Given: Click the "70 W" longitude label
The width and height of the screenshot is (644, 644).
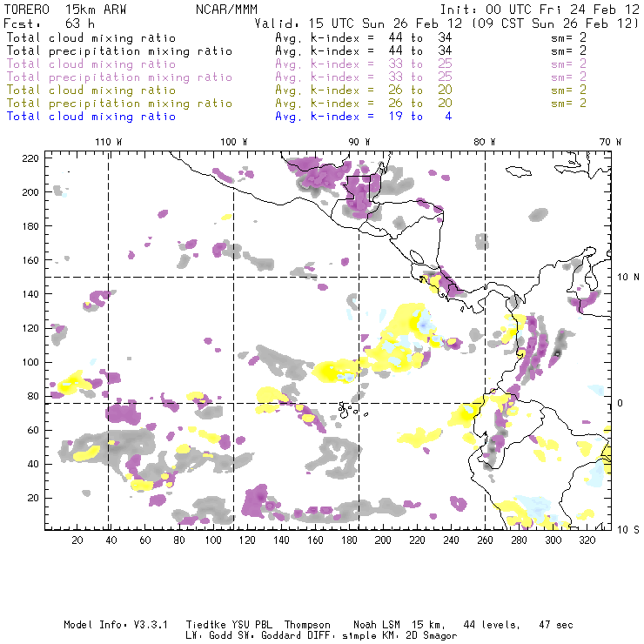Looking at the screenshot, I should 610,142.
